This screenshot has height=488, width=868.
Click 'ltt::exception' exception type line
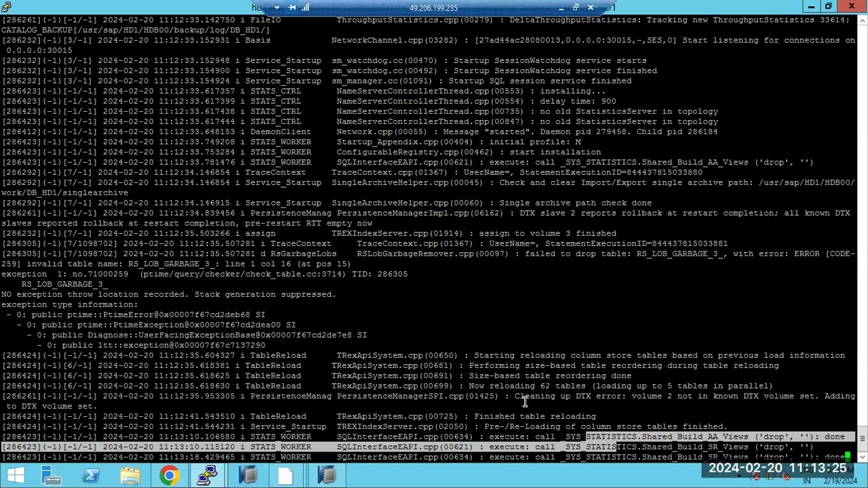151,345
